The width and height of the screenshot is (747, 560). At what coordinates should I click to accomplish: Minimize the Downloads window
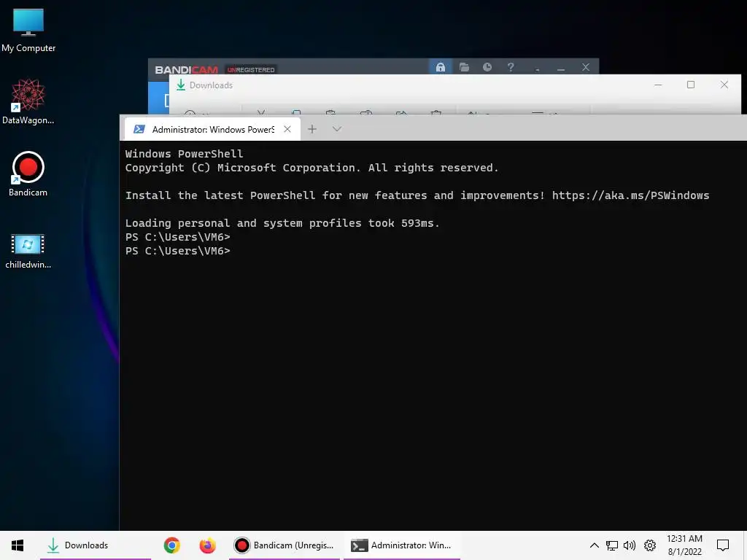coord(658,85)
